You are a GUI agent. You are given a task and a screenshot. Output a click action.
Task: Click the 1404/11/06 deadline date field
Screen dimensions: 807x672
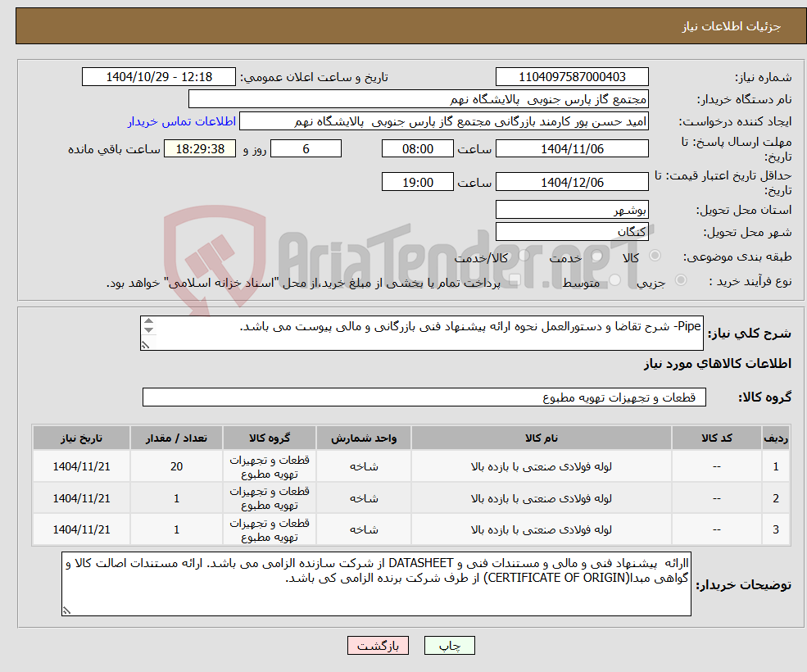pos(571,148)
